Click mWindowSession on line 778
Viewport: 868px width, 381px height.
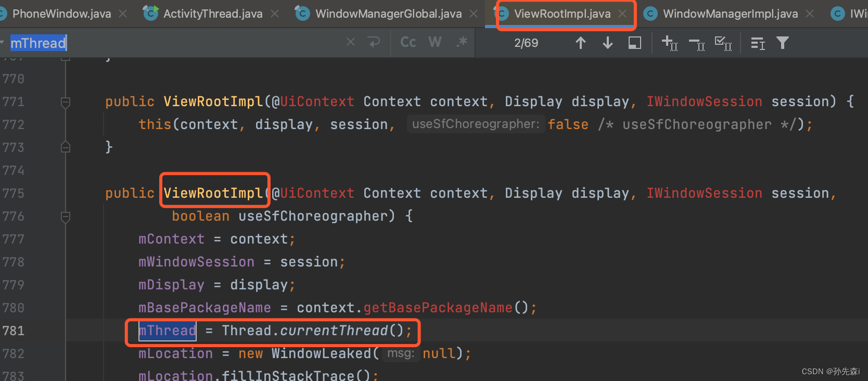196,262
